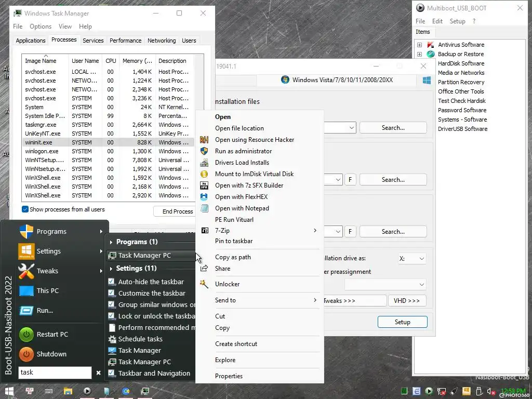Switch to the Performance tab in Task Manager
Screen dimensions: 532x399
[x=125, y=41]
